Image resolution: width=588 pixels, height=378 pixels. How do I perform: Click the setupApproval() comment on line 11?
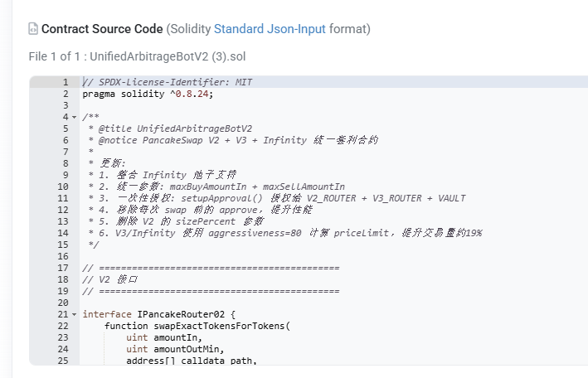coord(277,198)
